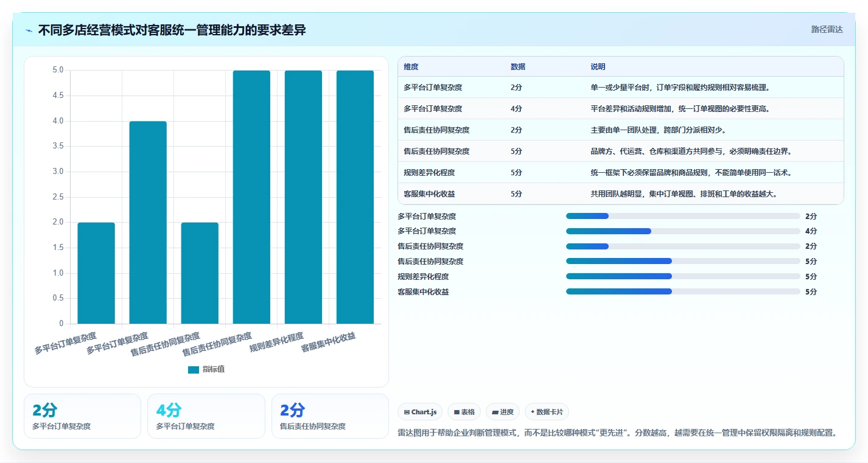Screen dimensions: 868x463
Task: Click the 客服集中化收益 chart bar
Action: [x=355, y=197]
